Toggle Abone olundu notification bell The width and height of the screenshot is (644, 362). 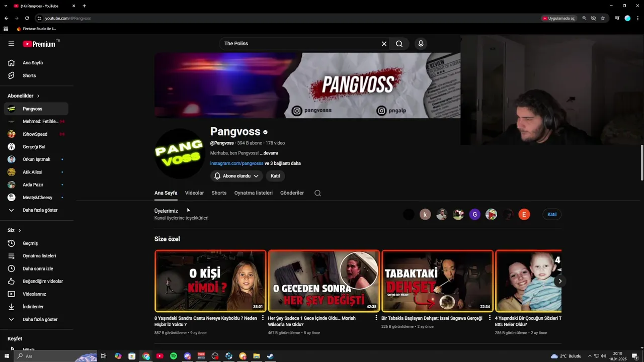pos(217,176)
